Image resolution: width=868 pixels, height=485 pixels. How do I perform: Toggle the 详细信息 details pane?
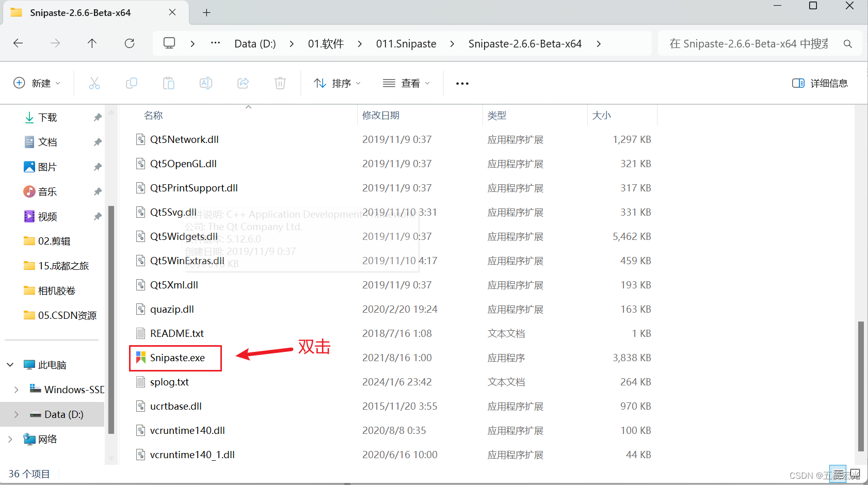[820, 83]
